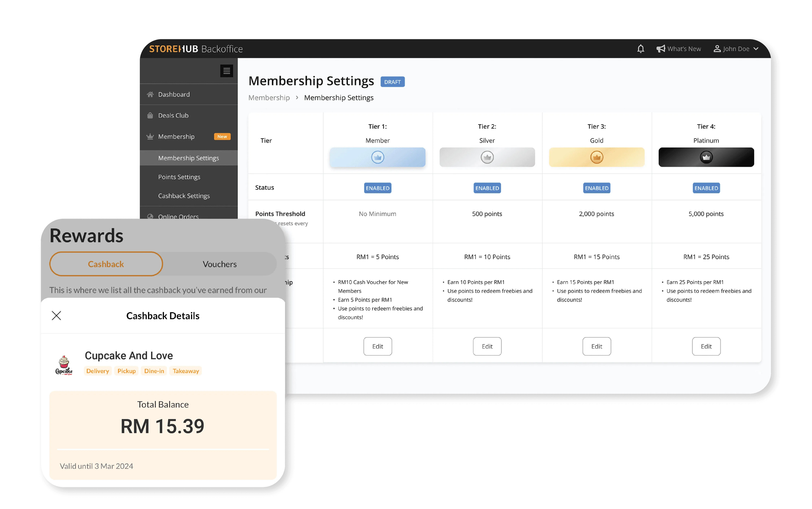
Task: Click the Online Orders globe icon
Action: tap(150, 216)
